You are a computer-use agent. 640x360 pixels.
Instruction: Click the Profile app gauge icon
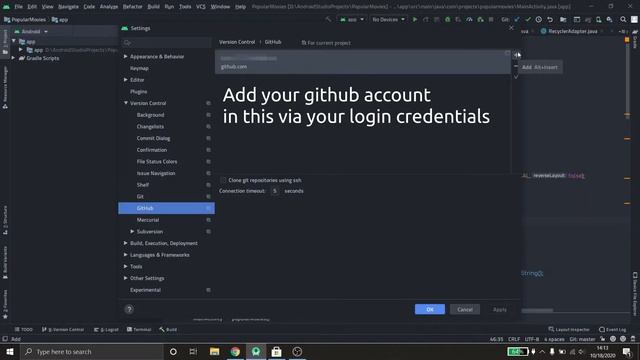[x=469, y=19]
